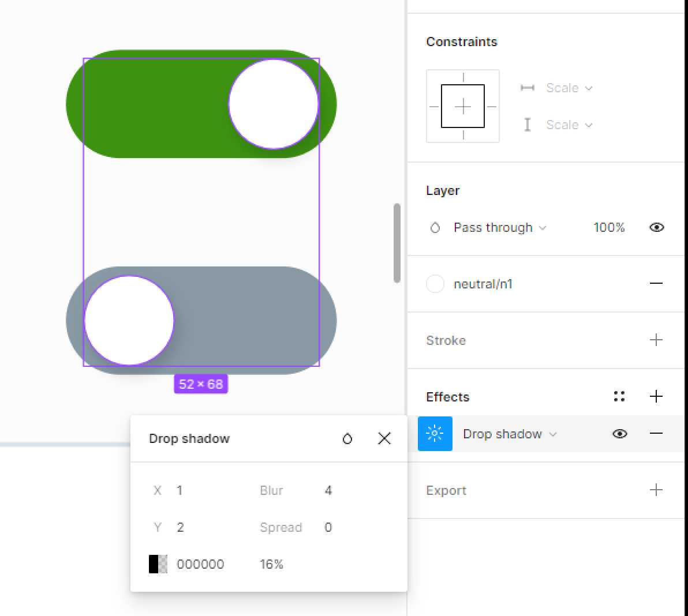Open shadow color swatch picker
This screenshot has height=616, width=688.
158,564
